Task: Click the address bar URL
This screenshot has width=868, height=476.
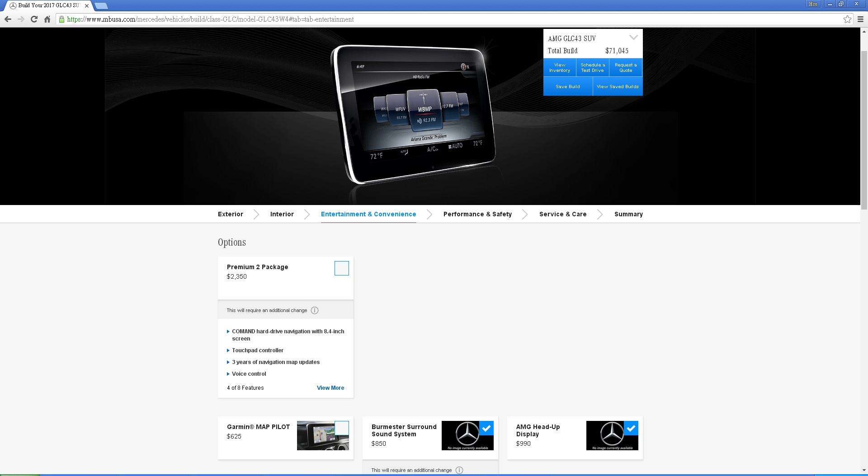Action: (210, 19)
